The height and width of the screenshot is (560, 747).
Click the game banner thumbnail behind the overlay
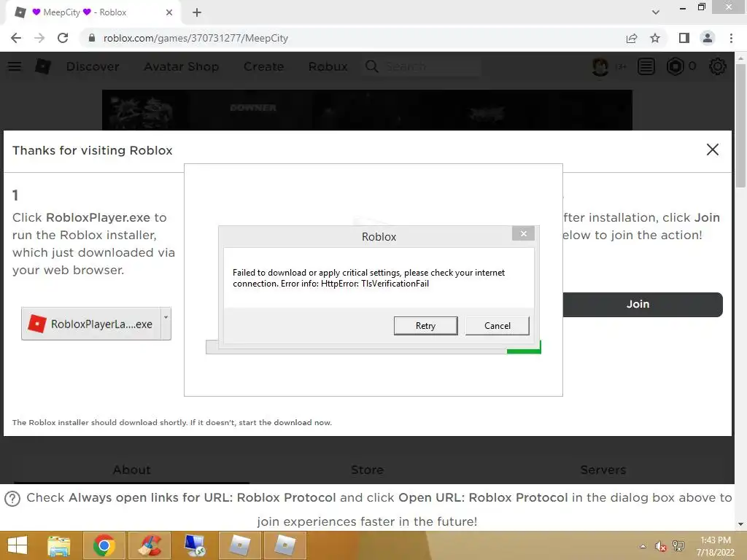tap(367, 109)
